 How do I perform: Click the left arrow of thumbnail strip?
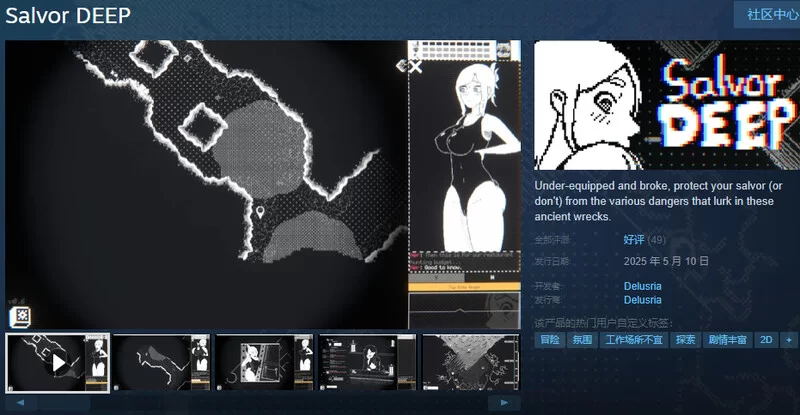20,403
